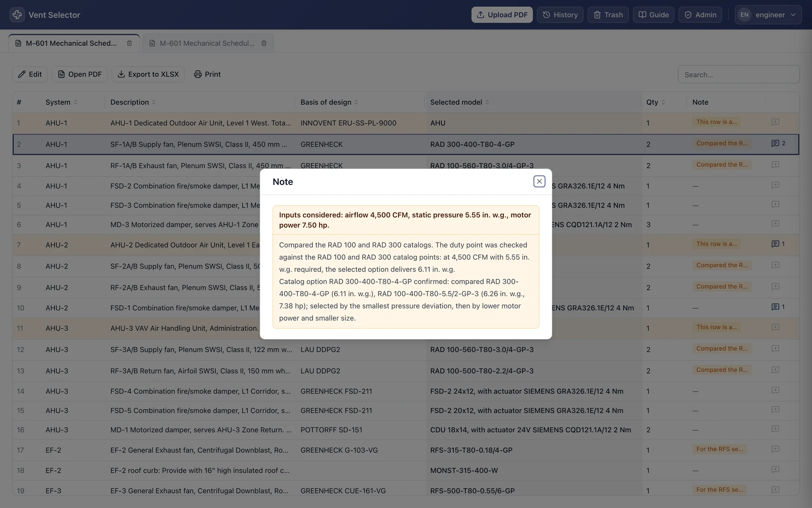
Task: Close the Note dialog
Action: click(x=539, y=181)
